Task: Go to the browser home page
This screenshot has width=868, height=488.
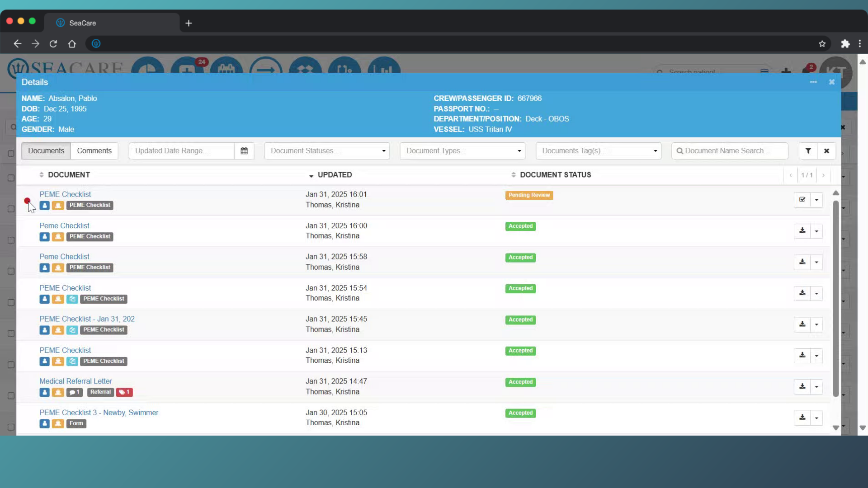Action: 72,44
